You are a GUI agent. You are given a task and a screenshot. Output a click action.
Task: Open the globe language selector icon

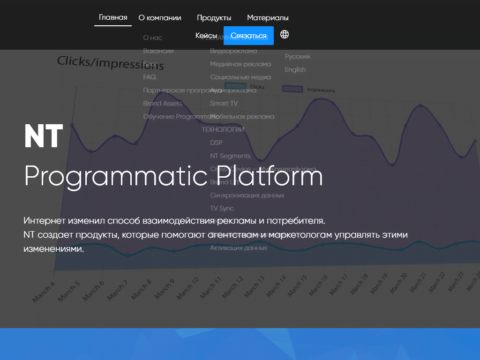[284, 34]
